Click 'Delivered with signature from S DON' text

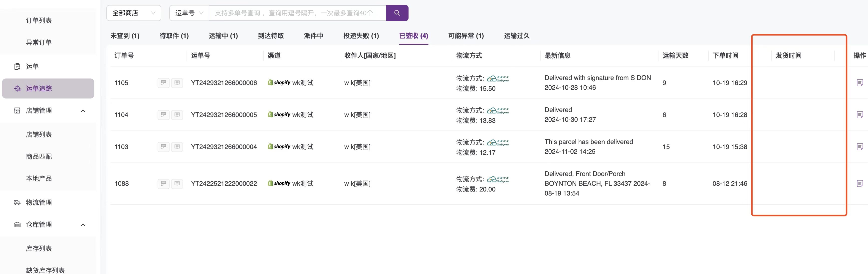597,78
